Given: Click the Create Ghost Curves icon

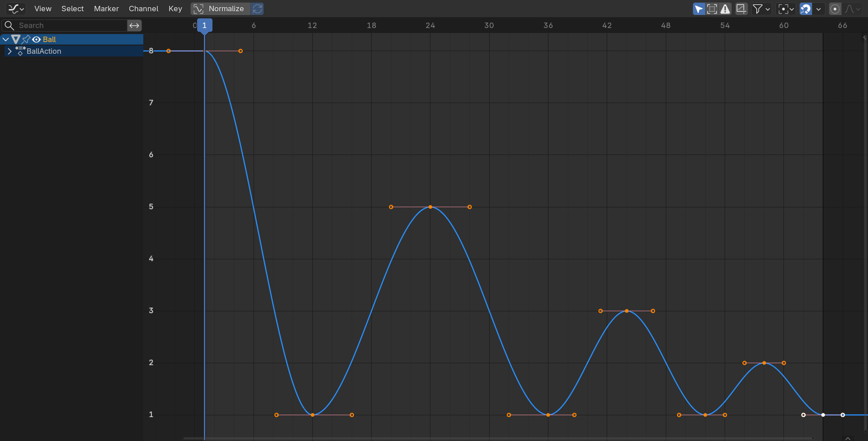Looking at the screenshot, I should 741,9.
